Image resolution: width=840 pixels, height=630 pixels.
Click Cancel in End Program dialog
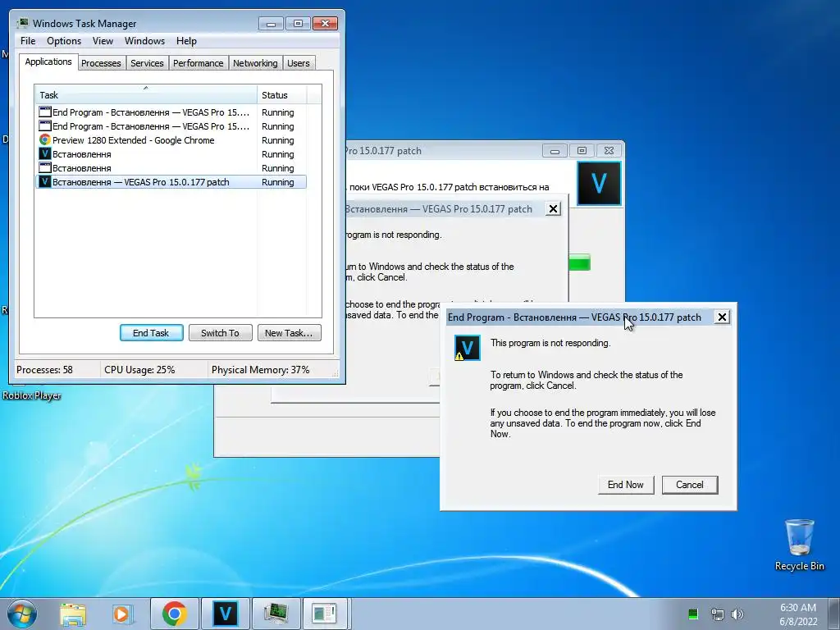point(689,485)
